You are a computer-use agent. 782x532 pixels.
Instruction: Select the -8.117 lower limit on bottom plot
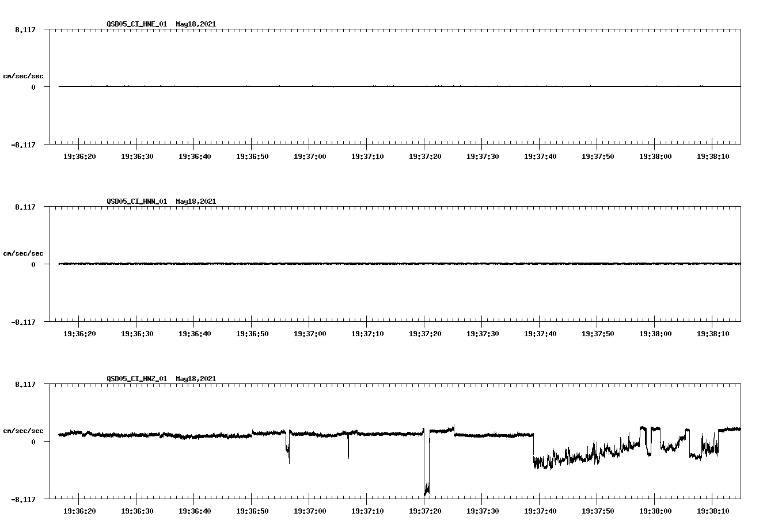tap(24, 499)
